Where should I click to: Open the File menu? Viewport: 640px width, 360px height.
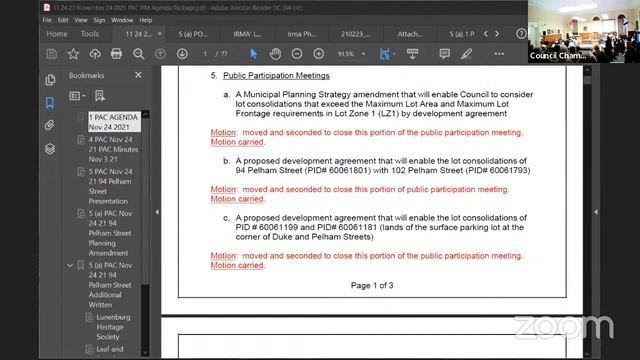pyautogui.click(x=47, y=20)
